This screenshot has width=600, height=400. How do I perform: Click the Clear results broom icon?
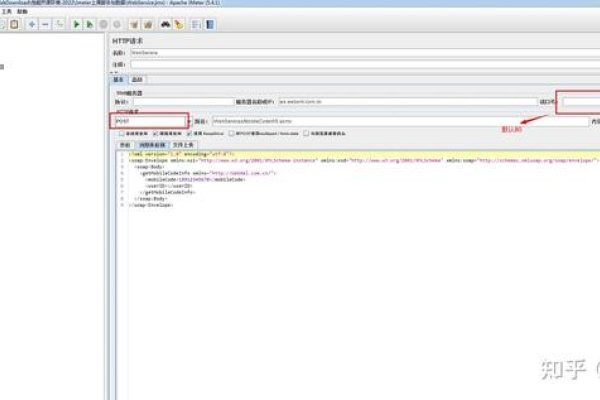(x=134, y=24)
